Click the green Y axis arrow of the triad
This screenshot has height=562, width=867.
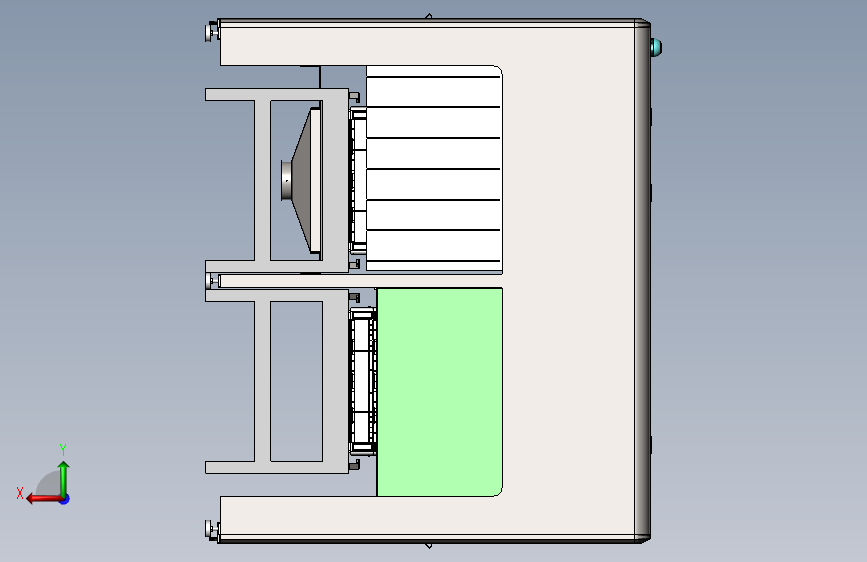(x=64, y=478)
